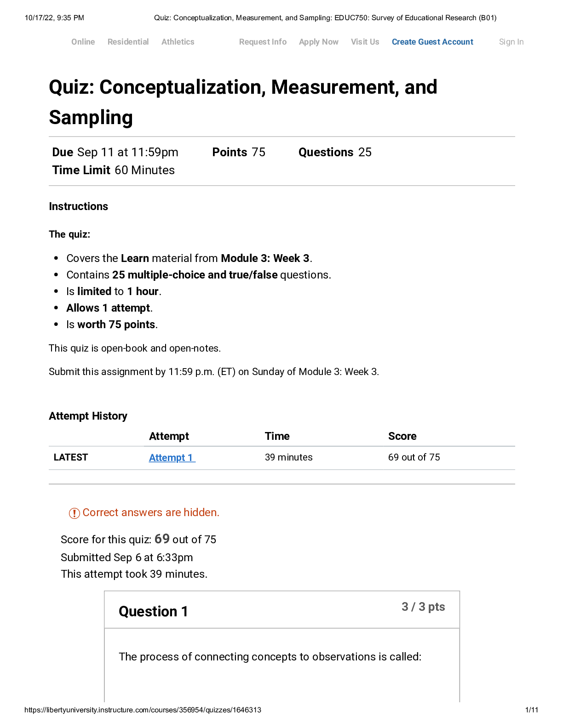The width and height of the screenshot is (563, 728).
Task: Open the Online navigation item
Action: coord(83,42)
